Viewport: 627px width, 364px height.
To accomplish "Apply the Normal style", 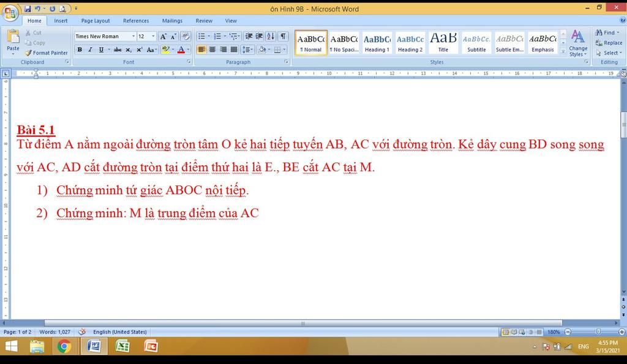I will pos(311,43).
